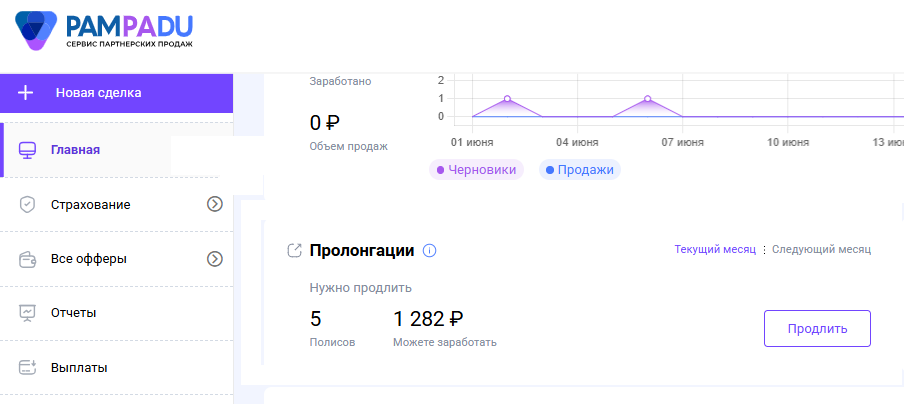Click the Pampadu logo
Image resolution: width=904 pixels, height=404 pixels.
pyautogui.click(x=105, y=30)
